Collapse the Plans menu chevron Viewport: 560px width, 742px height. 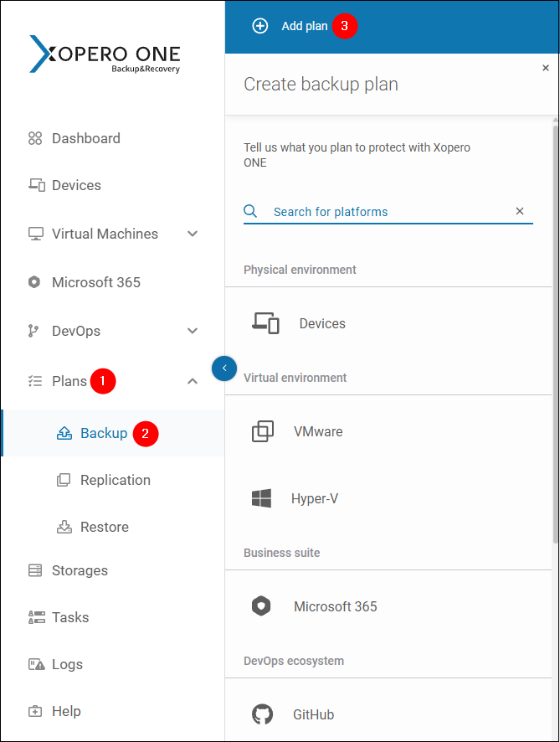pos(192,381)
